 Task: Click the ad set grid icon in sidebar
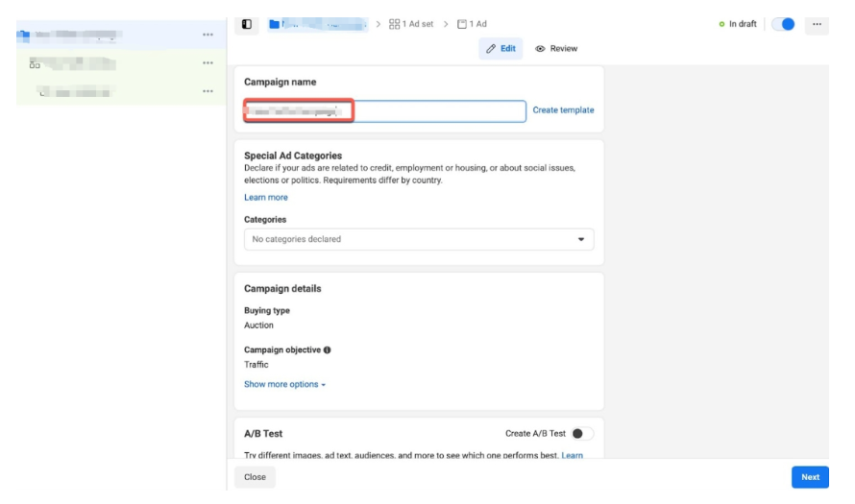click(x=35, y=64)
